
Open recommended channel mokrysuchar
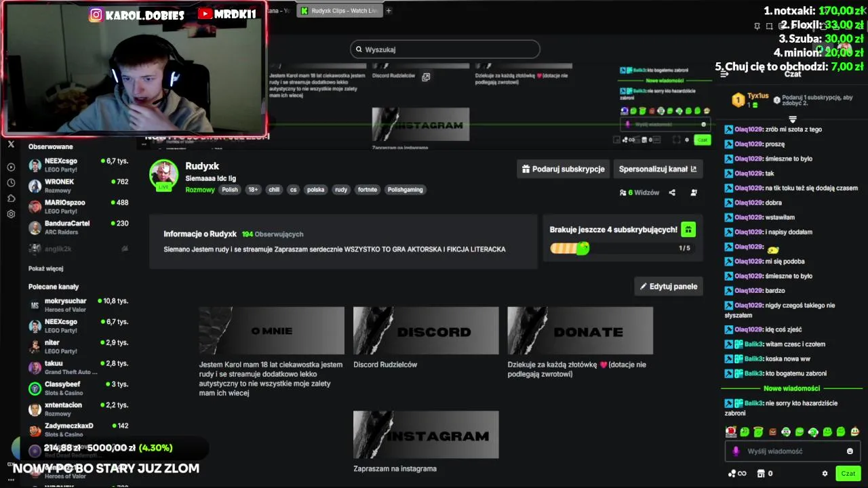tap(78, 305)
